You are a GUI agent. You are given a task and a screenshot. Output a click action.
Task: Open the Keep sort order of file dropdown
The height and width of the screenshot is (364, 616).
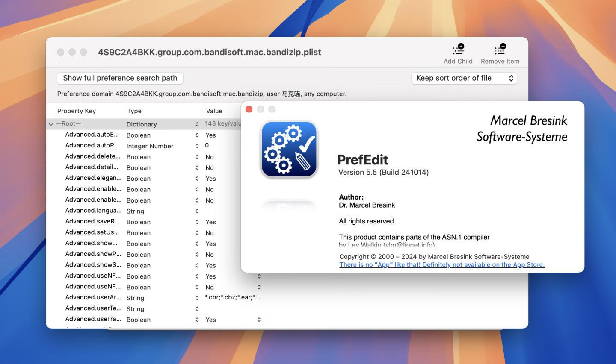(464, 78)
